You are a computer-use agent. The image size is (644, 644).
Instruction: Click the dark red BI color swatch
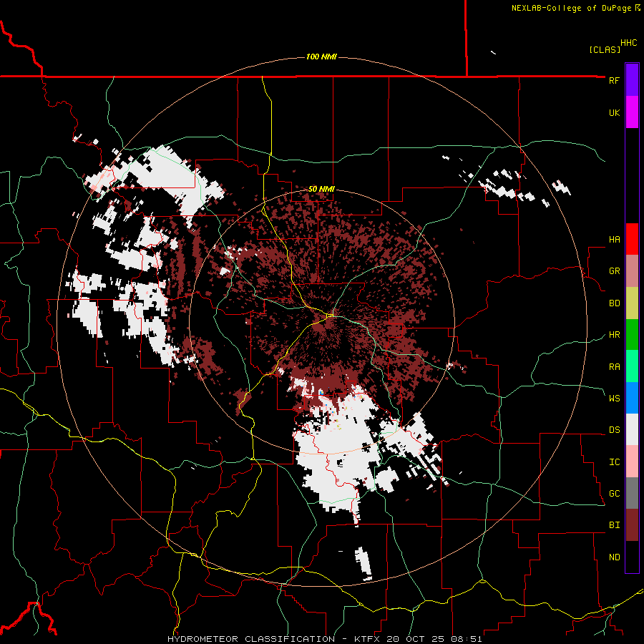pyautogui.click(x=632, y=525)
